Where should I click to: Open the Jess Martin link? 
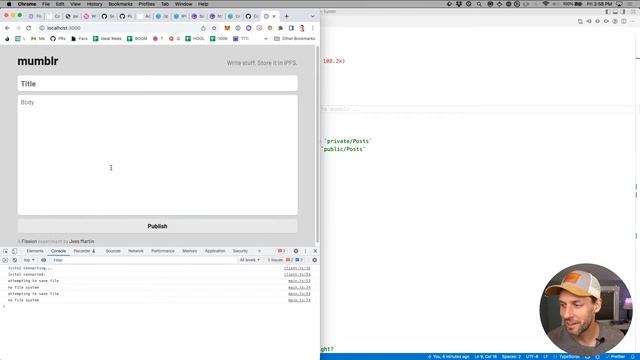(x=82, y=241)
